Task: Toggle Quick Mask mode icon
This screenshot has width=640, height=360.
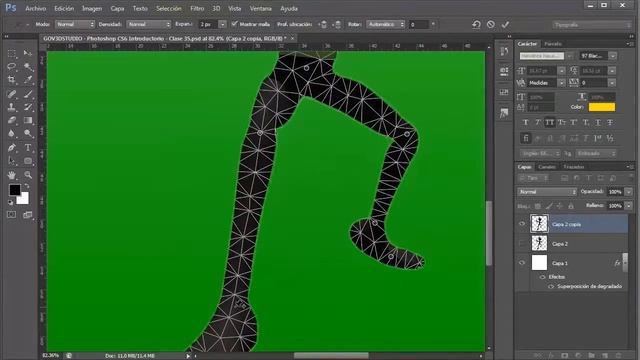Action: click(x=11, y=215)
